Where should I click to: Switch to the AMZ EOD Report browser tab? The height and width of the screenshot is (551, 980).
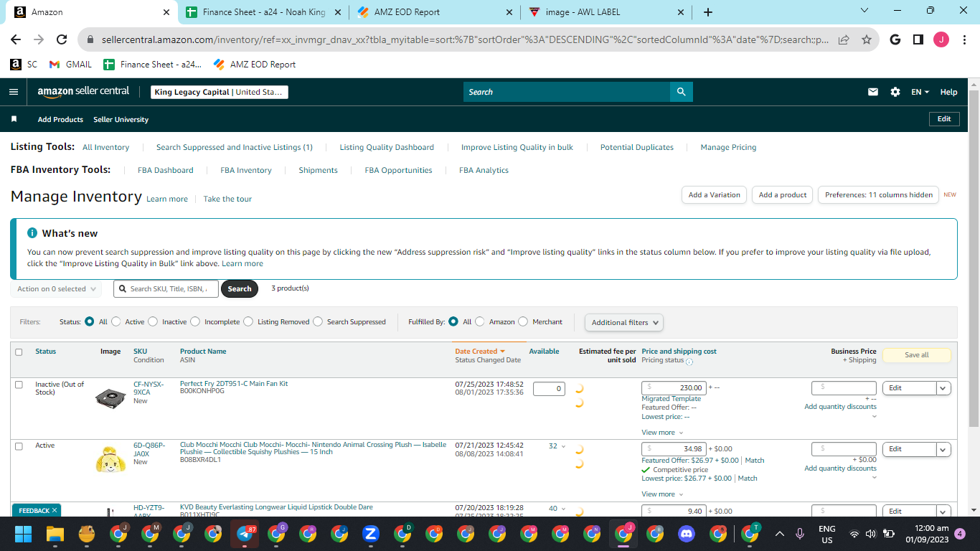pos(435,12)
